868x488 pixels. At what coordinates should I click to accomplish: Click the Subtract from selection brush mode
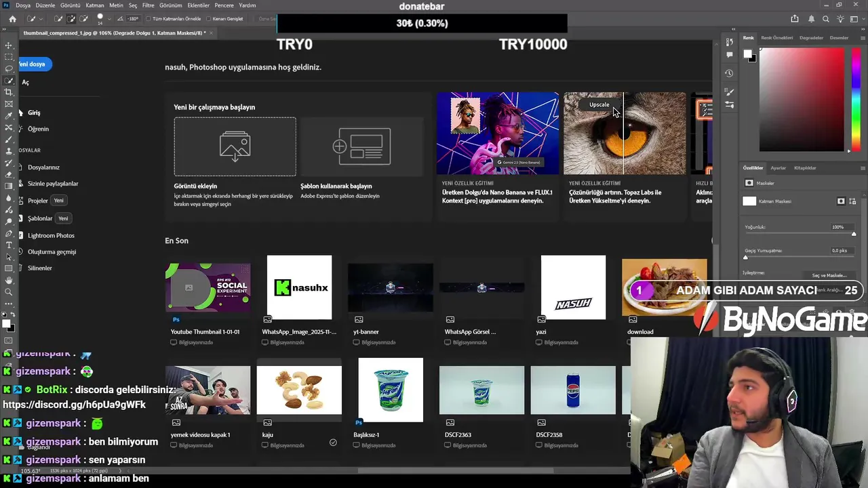(x=83, y=19)
